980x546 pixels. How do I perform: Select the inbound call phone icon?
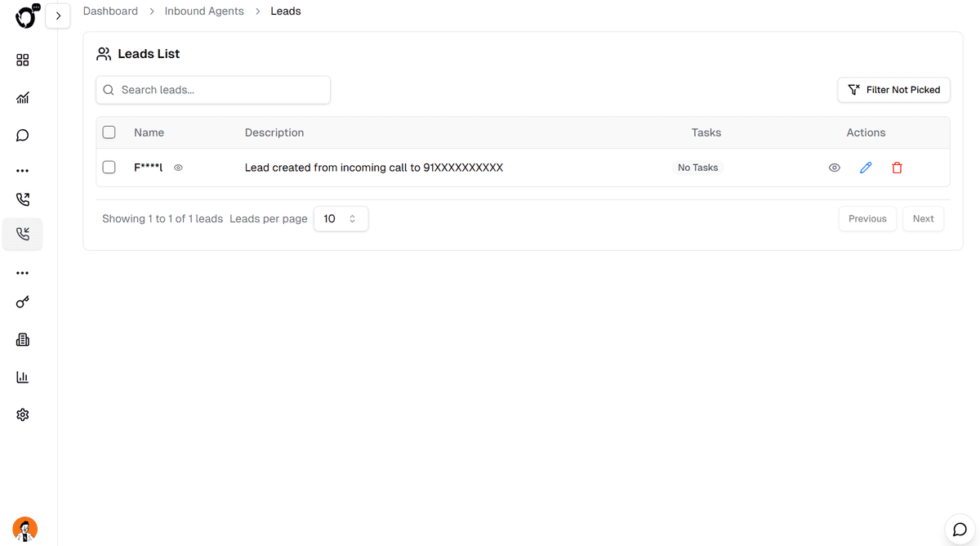23,235
